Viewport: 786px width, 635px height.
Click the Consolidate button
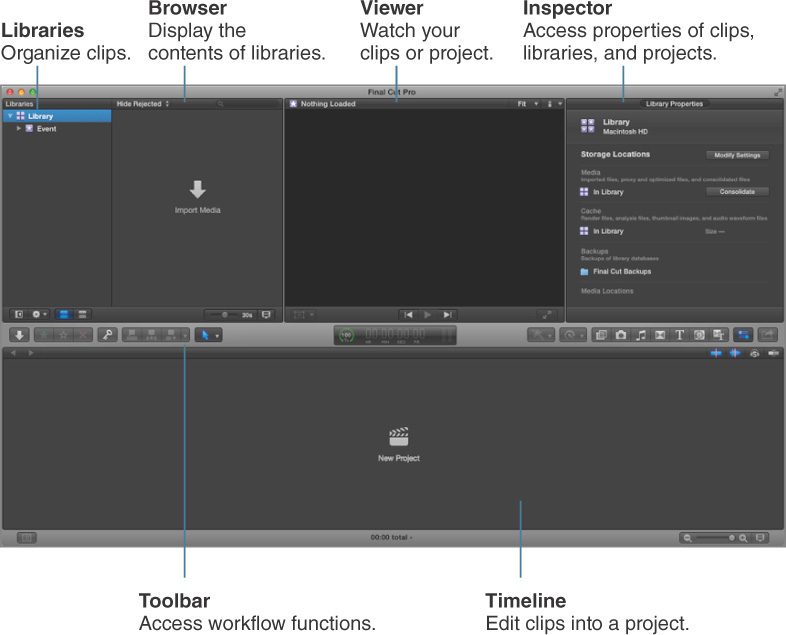click(737, 191)
